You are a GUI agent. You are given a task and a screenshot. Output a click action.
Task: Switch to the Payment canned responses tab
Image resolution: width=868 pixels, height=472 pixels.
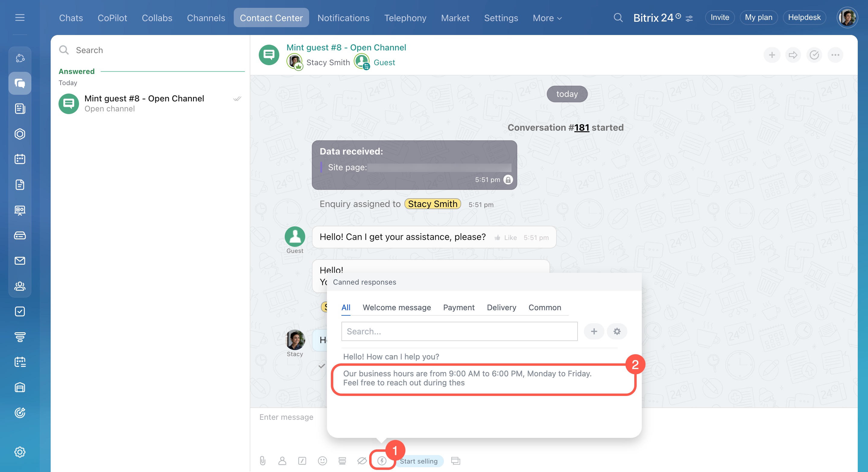[459, 308]
